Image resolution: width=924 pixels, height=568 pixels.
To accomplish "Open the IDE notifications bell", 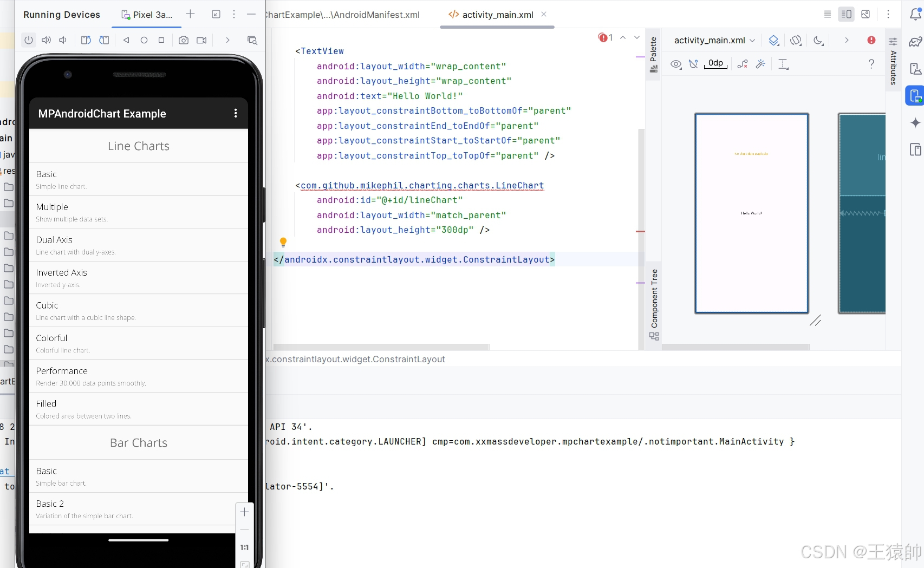I will click(915, 15).
